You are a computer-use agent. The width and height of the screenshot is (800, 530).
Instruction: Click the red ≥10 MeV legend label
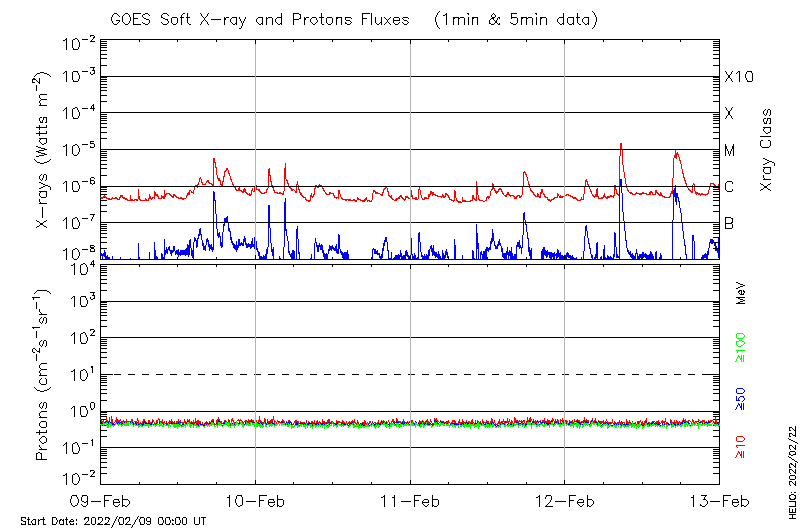click(x=741, y=448)
